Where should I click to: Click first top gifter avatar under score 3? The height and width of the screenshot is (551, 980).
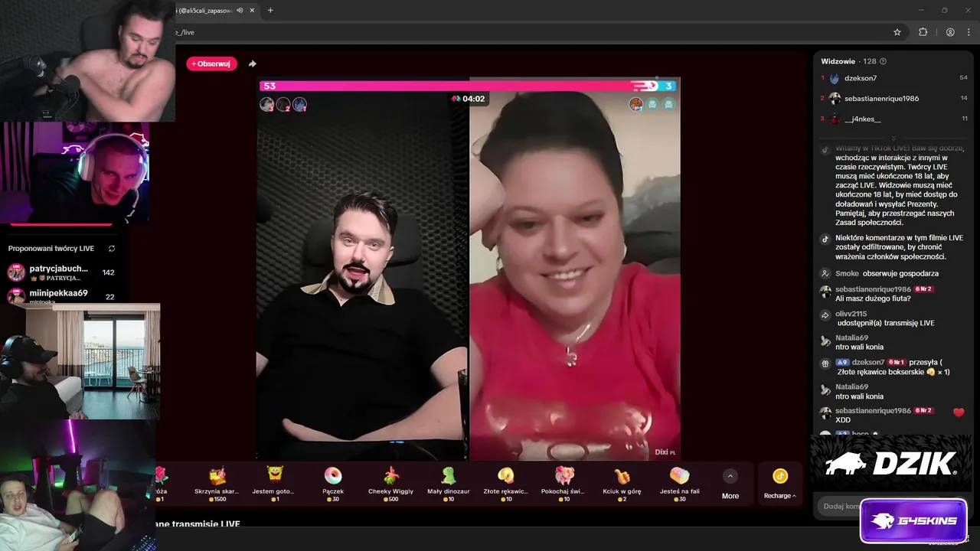click(x=636, y=104)
